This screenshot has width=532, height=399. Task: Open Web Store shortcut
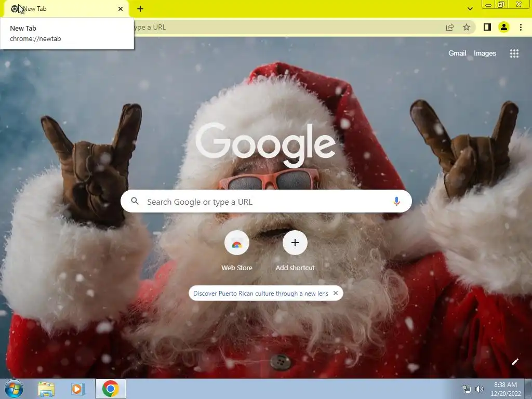237,251
